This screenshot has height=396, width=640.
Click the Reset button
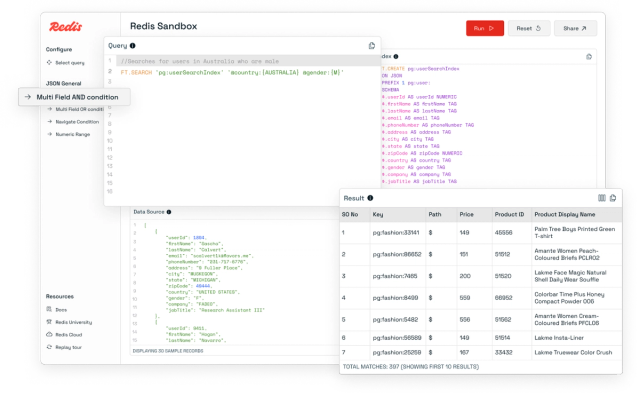tap(529, 29)
